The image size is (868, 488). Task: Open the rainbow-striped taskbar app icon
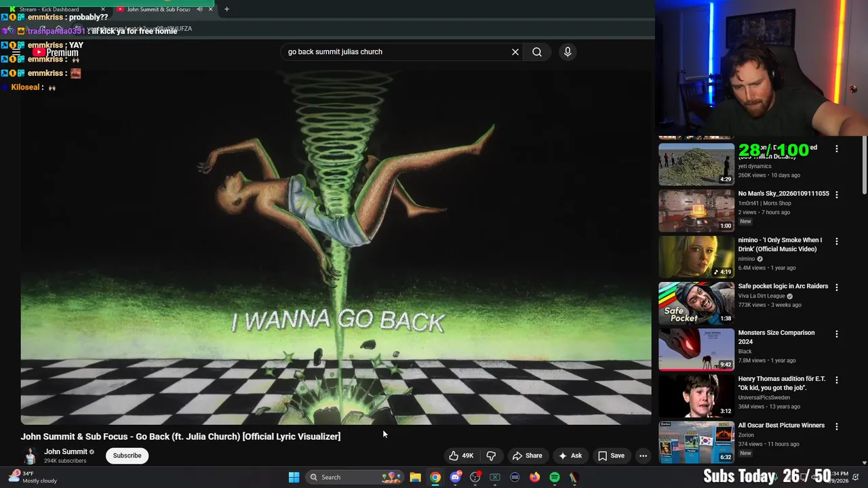[574, 477]
